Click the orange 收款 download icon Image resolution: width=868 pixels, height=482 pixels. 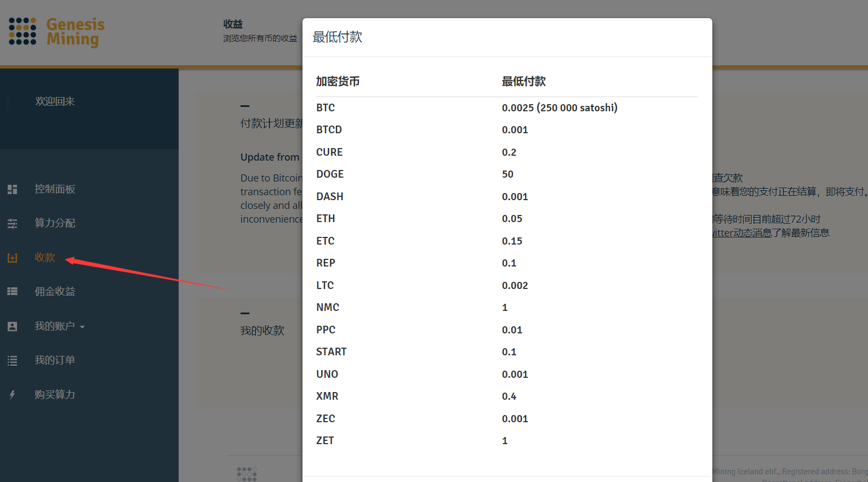[13, 258]
